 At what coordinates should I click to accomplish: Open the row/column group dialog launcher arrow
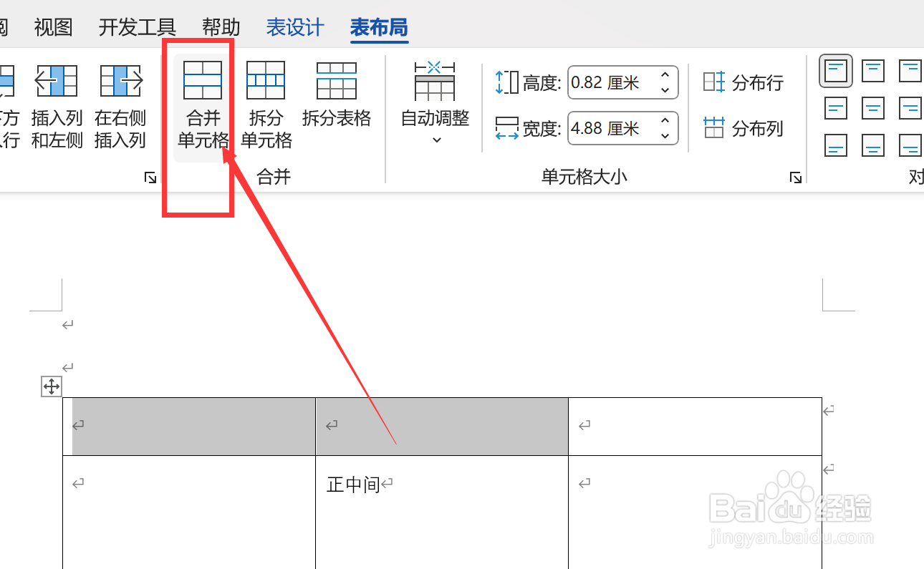point(150,177)
